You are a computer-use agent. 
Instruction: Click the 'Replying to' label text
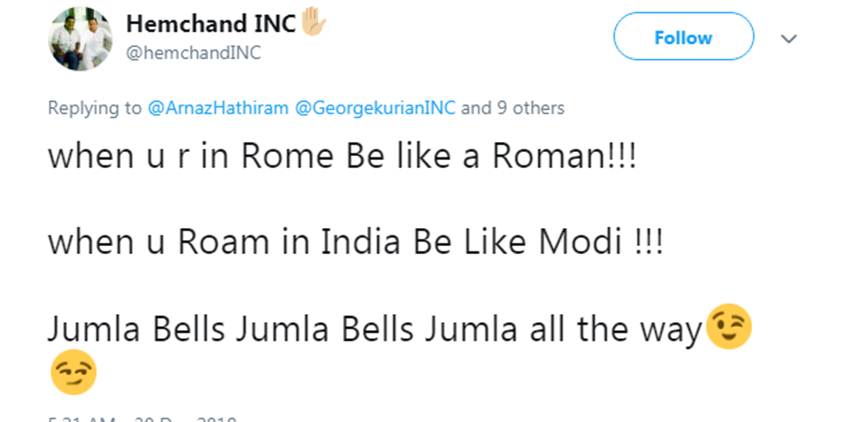tap(95, 108)
